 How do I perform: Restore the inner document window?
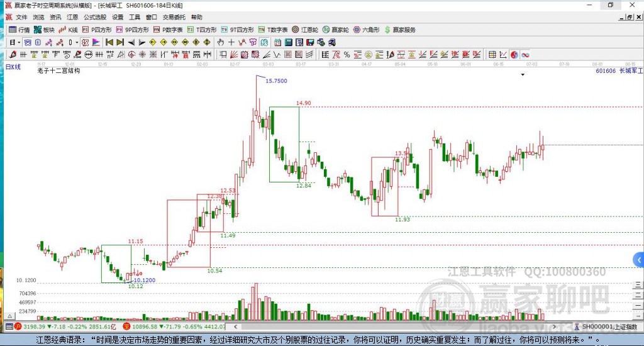[x=630, y=17]
